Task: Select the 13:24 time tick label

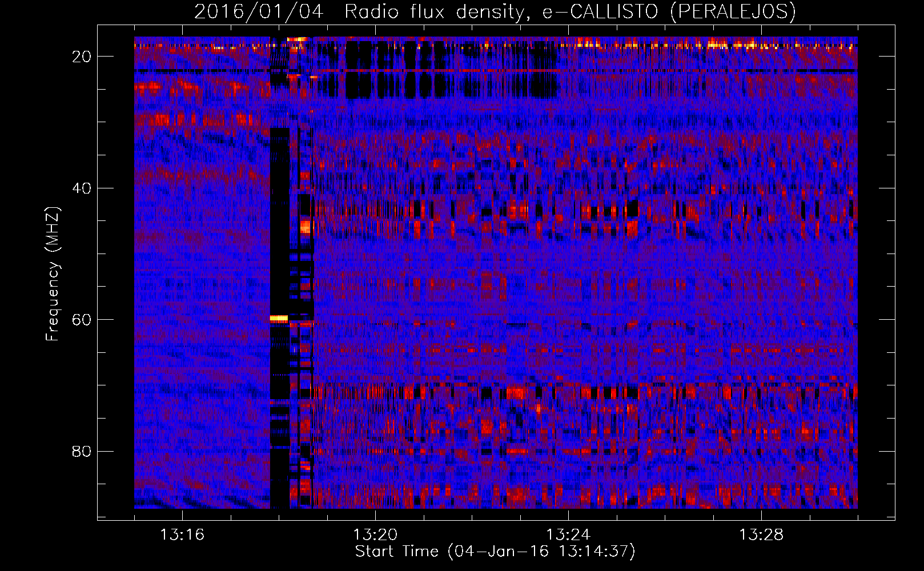Action: point(568,534)
